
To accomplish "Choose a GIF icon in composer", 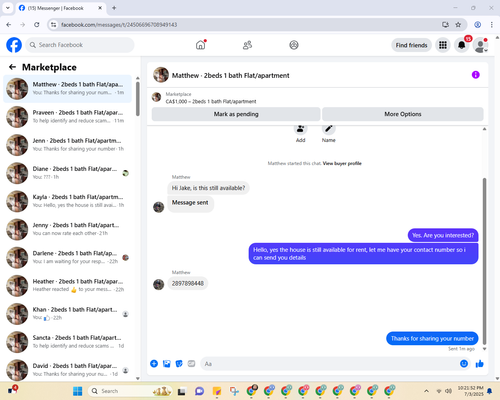I will point(191,364).
